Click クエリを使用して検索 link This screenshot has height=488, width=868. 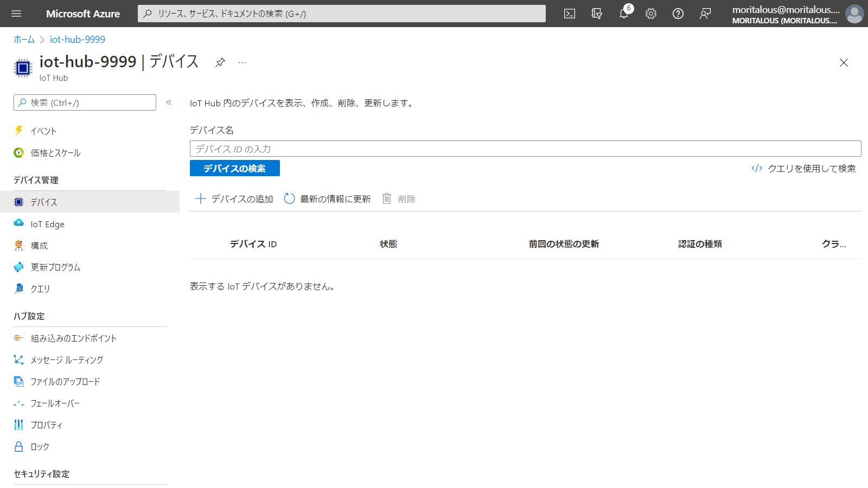click(804, 169)
